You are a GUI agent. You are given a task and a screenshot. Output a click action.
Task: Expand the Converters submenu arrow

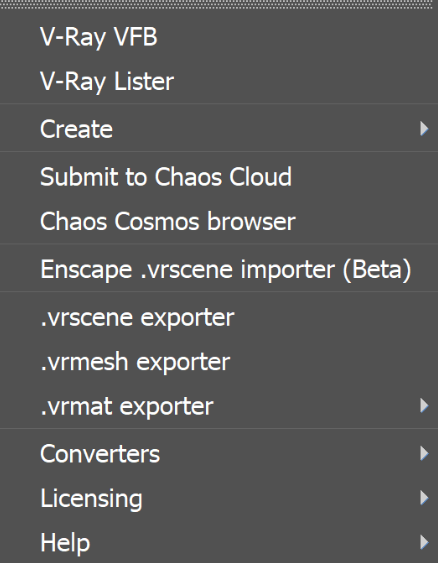point(424,453)
